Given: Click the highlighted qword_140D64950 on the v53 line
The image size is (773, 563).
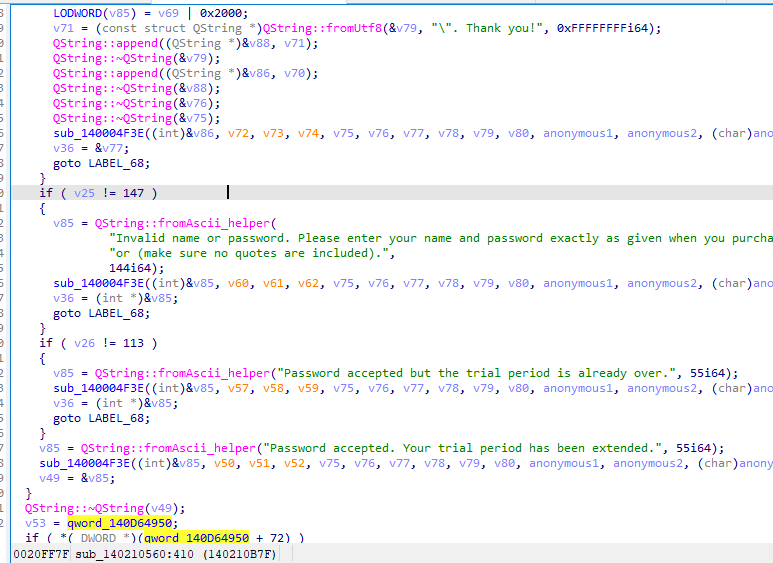Looking at the screenshot, I should [x=115, y=523].
